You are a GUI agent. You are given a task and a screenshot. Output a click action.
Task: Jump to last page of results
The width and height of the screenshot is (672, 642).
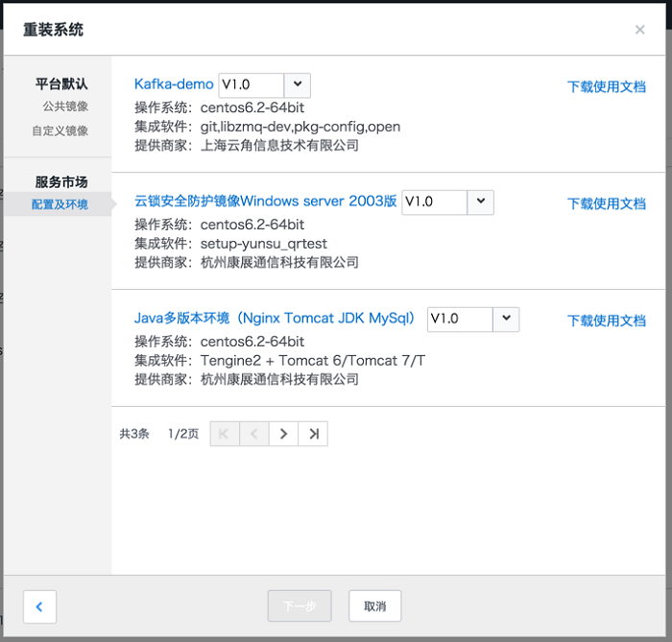[313, 434]
